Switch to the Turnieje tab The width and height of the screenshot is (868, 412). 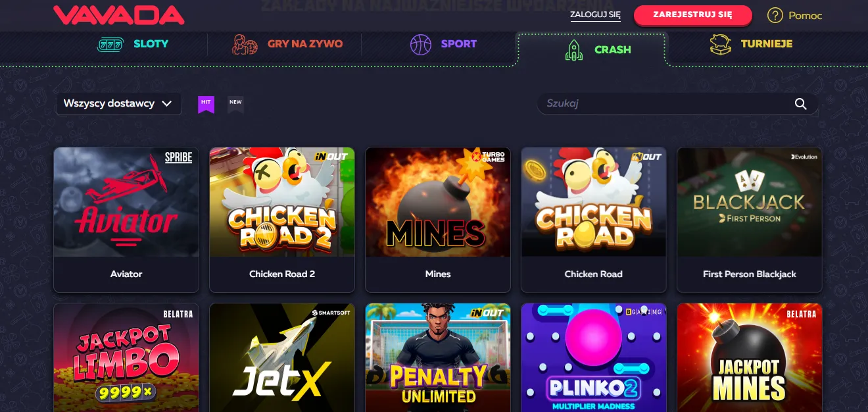751,44
